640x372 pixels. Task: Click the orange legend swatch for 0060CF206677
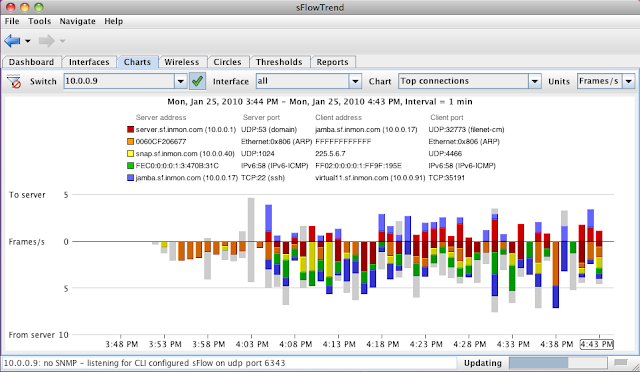point(131,142)
